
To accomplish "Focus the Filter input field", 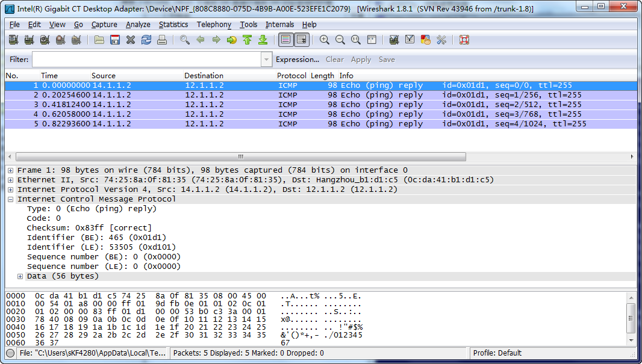I will point(146,60).
